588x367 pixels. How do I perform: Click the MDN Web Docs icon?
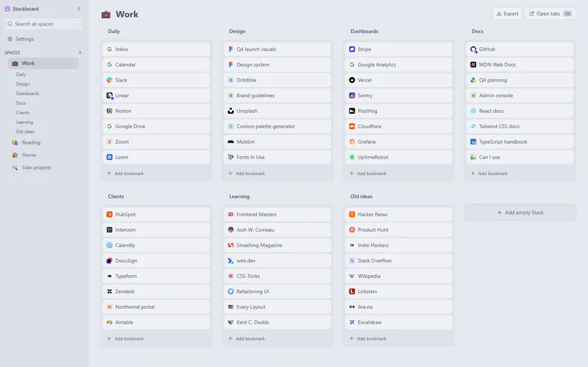tap(473, 65)
